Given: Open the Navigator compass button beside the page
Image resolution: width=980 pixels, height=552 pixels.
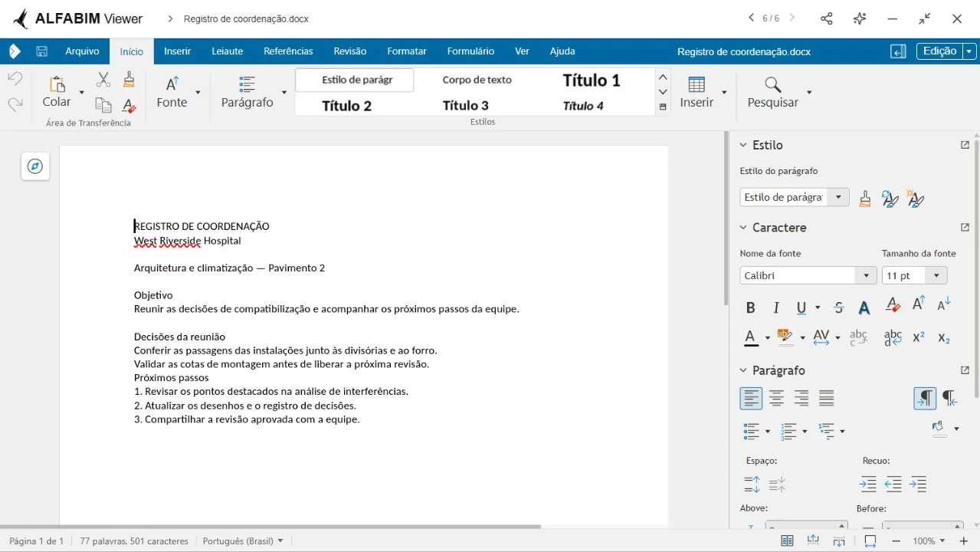Looking at the screenshot, I should tap(35, 166).
